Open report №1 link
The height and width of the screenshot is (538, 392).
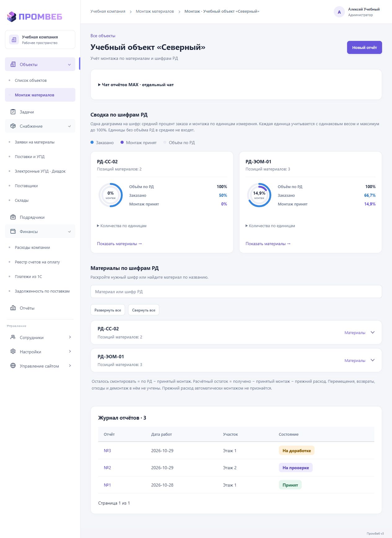(x=107, y=485)
